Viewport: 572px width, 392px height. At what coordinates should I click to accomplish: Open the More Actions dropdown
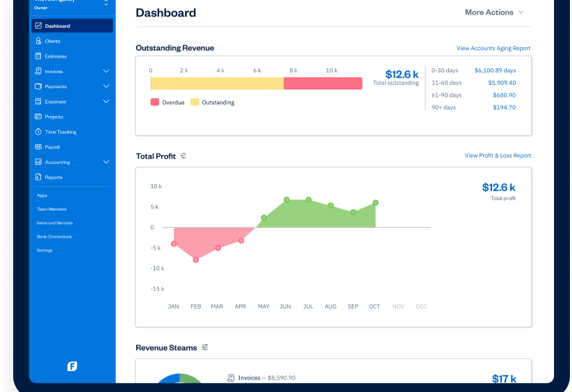[494, 13]
